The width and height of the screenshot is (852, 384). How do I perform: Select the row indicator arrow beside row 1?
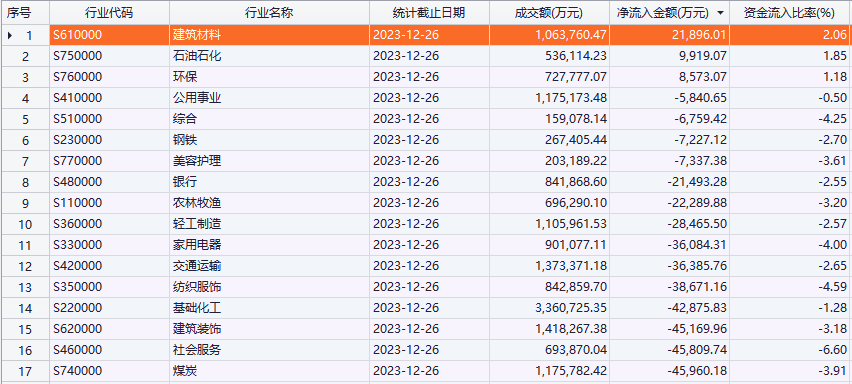click(x=10, y=36)
